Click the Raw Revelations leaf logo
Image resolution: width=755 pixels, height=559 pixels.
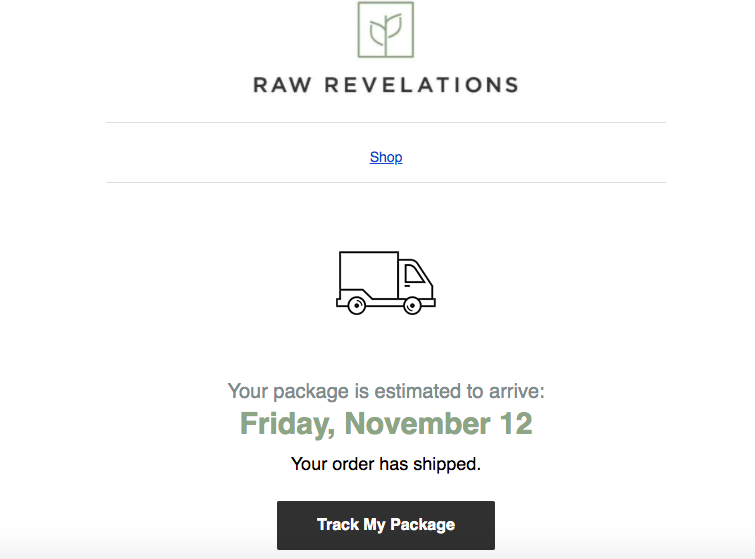(385, 30)
